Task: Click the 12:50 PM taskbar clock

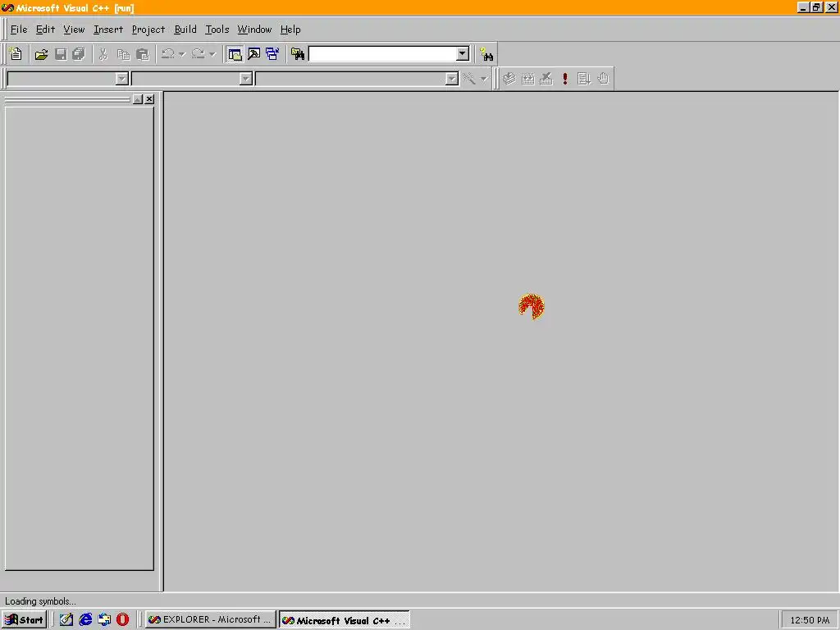Action: coord(810,620)
